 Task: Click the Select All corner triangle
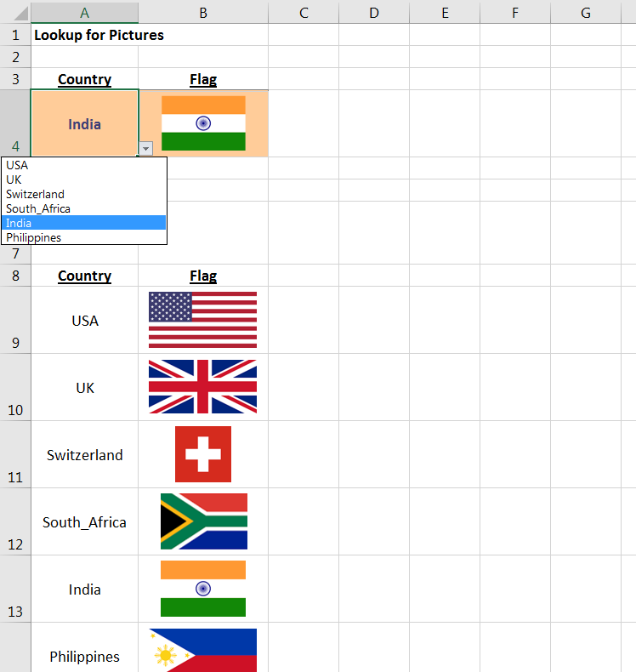tap(20, 14)
